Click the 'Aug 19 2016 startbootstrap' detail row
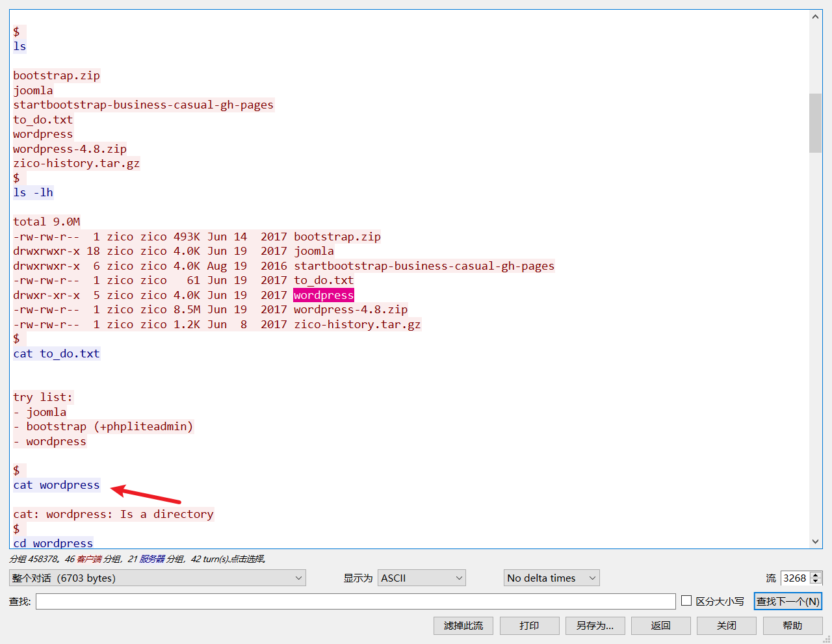This screenshot has width=832, height=644. 284,266
